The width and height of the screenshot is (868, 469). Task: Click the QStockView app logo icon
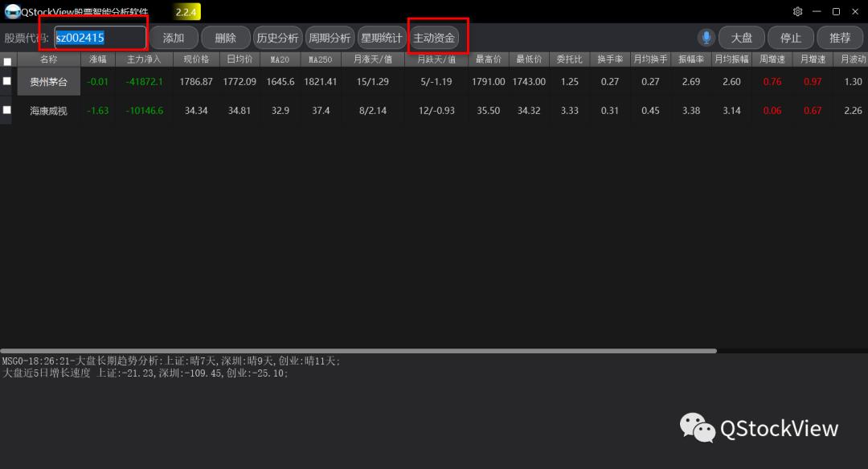[x=11, y=11]
